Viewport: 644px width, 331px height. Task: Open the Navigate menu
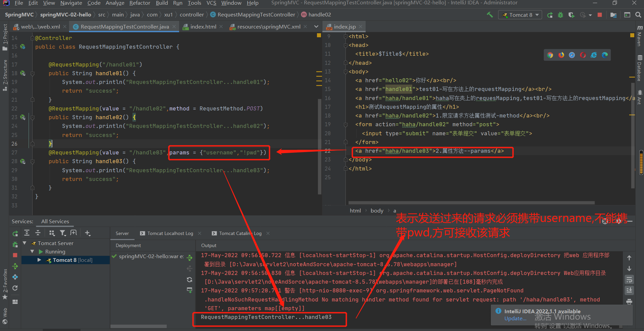71,3
